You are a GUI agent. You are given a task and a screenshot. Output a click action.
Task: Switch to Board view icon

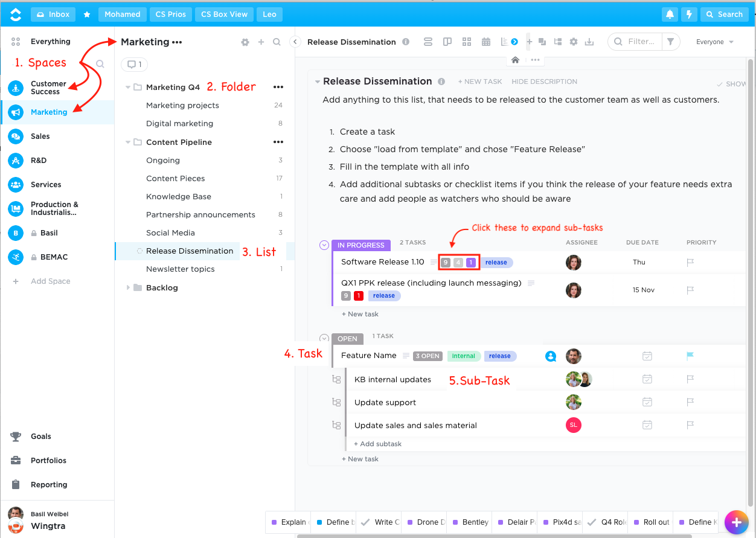click(x=447, y=42)
